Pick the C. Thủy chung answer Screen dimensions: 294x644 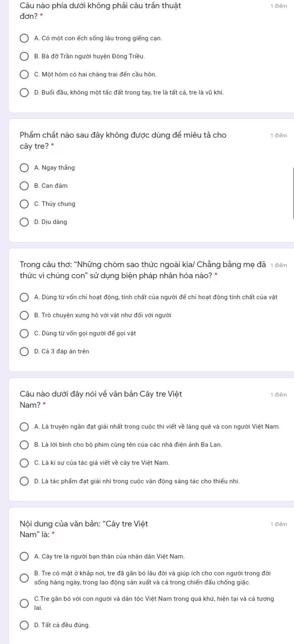click(24, 204)
